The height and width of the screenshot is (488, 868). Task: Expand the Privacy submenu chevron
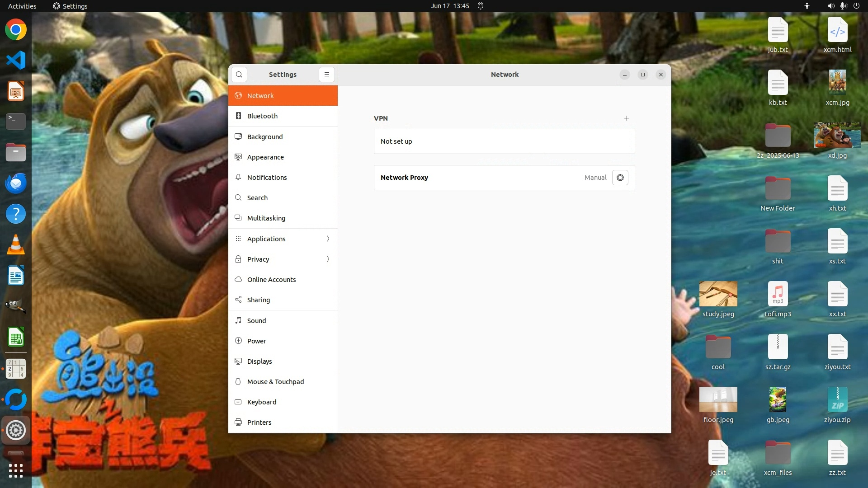click(x=328, y=259)
